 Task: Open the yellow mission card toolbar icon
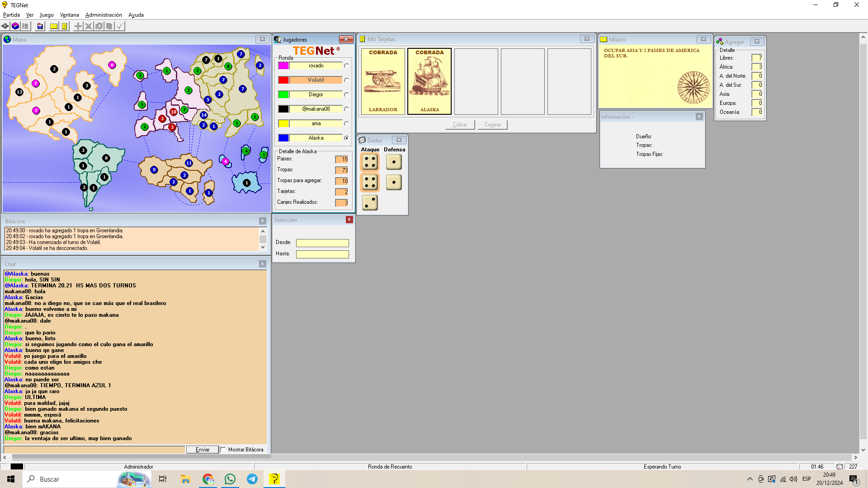54,26
